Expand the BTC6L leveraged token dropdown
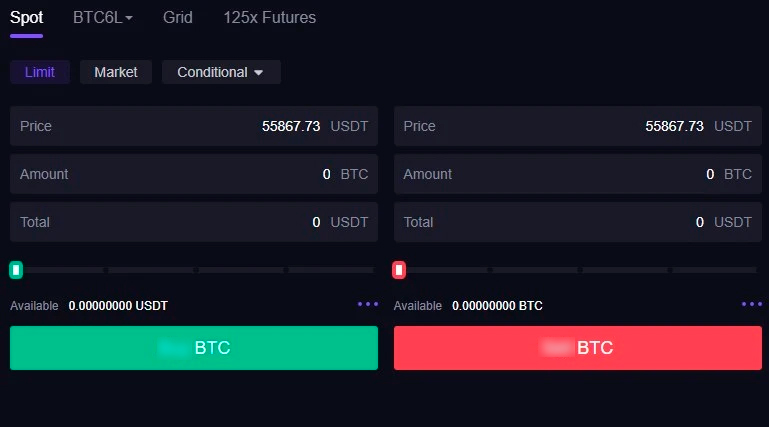Image resolution: width=769 pixels, height=427 pixels. [103, 18]
